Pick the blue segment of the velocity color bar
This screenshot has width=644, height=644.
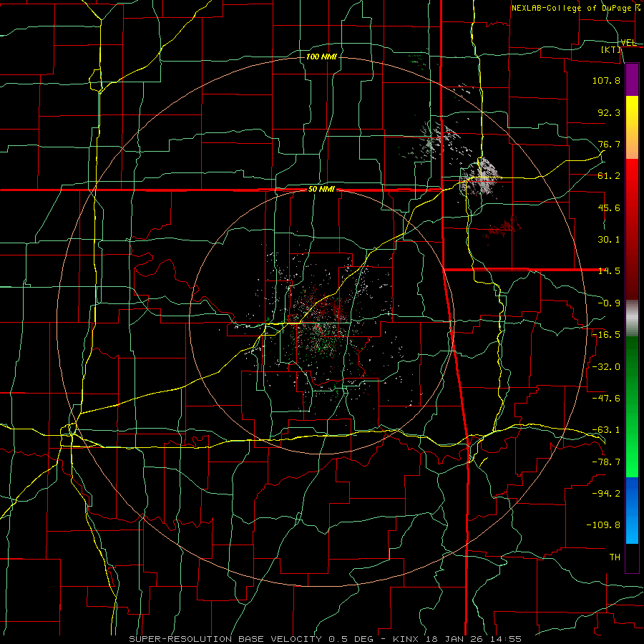632,510
